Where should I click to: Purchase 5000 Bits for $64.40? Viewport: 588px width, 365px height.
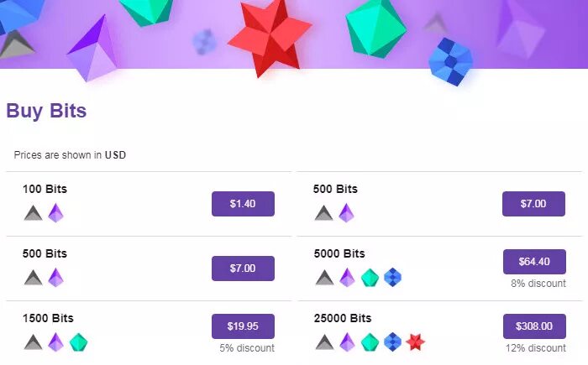tap(533, 262)
